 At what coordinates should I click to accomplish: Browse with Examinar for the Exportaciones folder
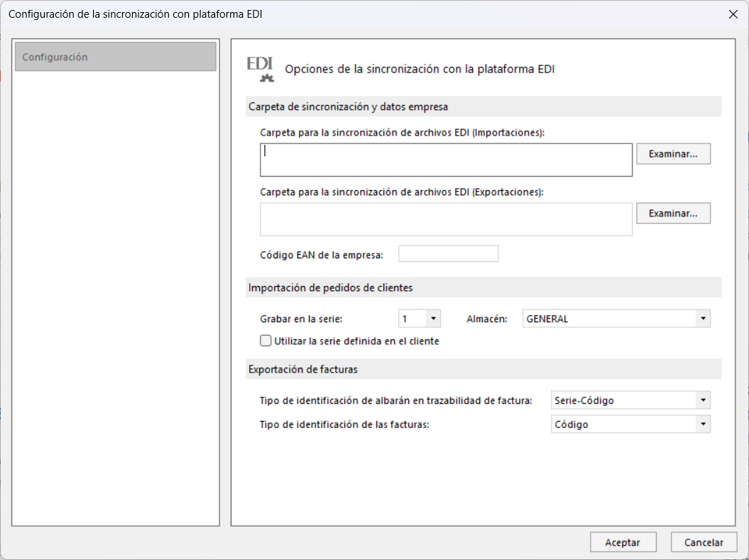pos(673,214)
